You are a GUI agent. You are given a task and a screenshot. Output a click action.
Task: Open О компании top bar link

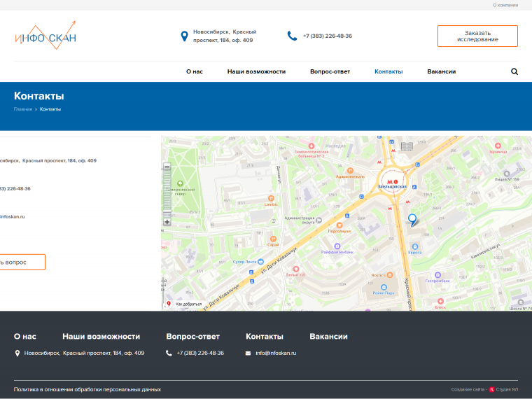pos(505,5)
